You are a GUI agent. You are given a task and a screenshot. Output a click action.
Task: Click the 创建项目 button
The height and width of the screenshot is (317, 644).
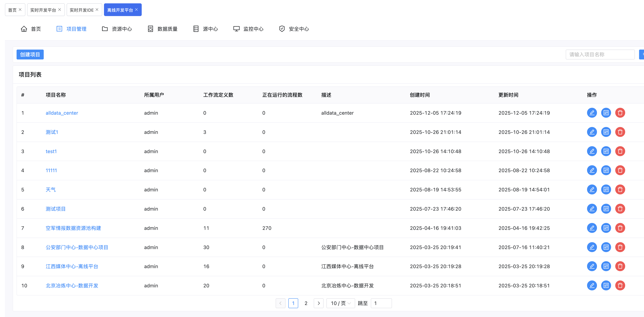[x=30, y=55]
